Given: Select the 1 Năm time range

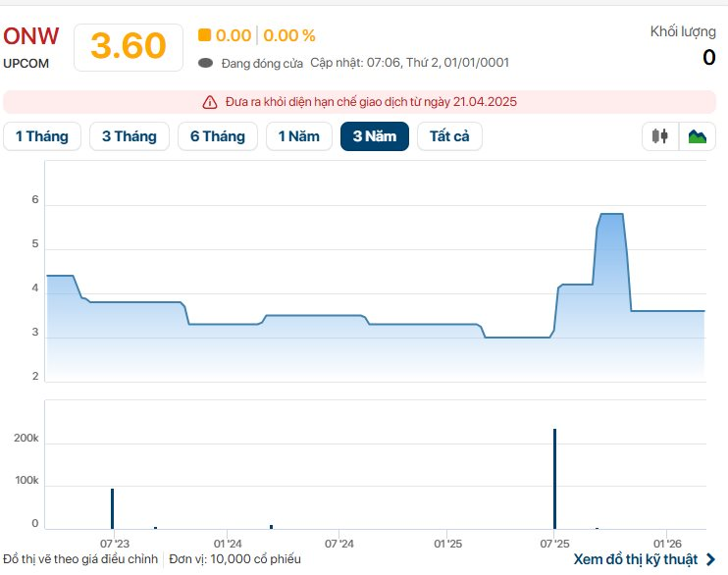Looking at the screenshot, I should pos(299,136).
